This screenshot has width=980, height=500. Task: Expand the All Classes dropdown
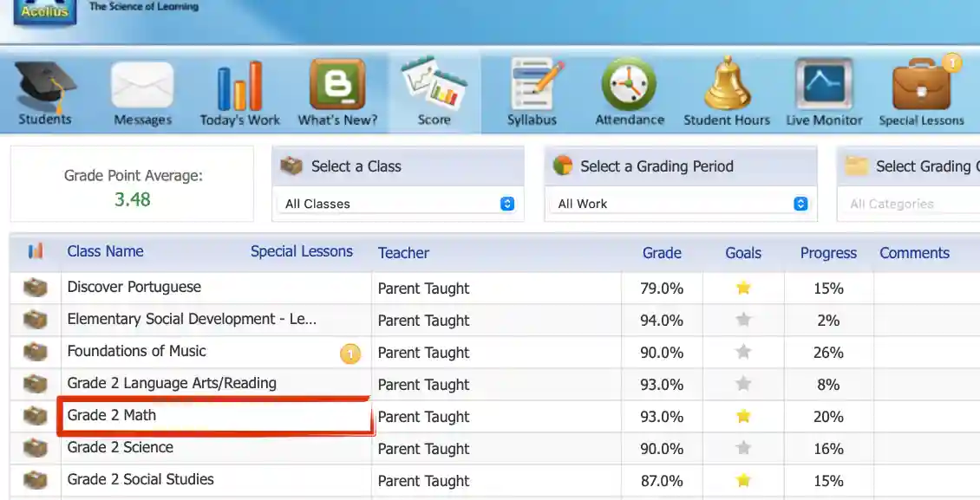[398, 204]
